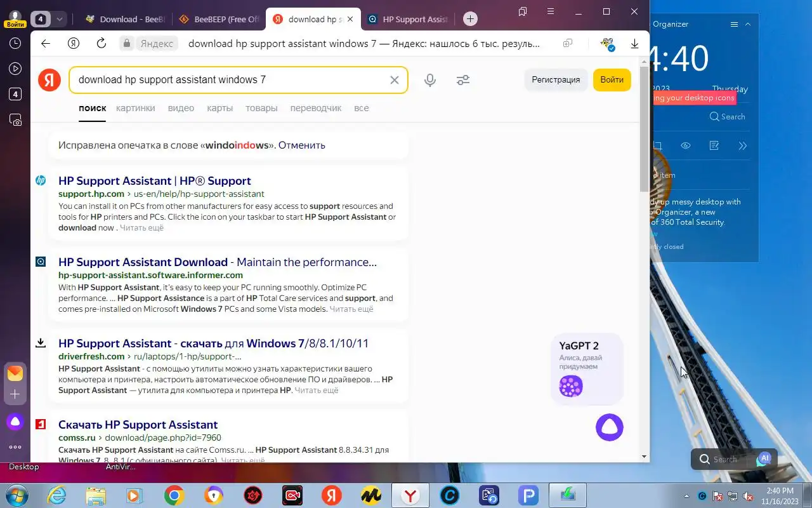Expand Читать ещё under software.informer result
This screenshot has height=508, width=812.
pyautogui.click(x=351, y=309)
